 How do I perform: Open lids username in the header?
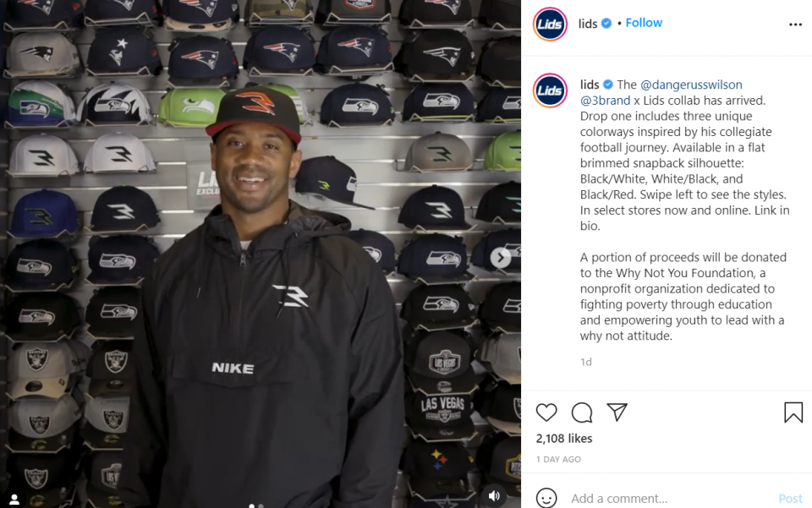pos(588,24)
